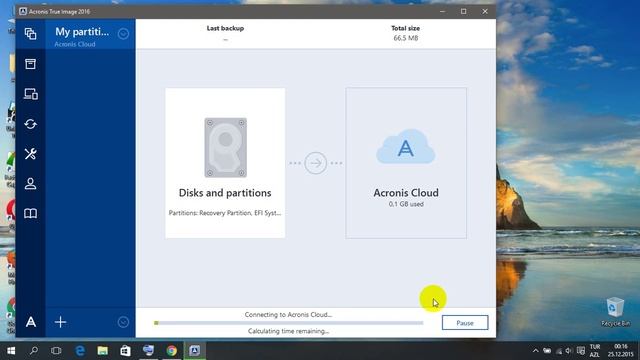Click the 66.5 MB total size value

tap(406, 38)
